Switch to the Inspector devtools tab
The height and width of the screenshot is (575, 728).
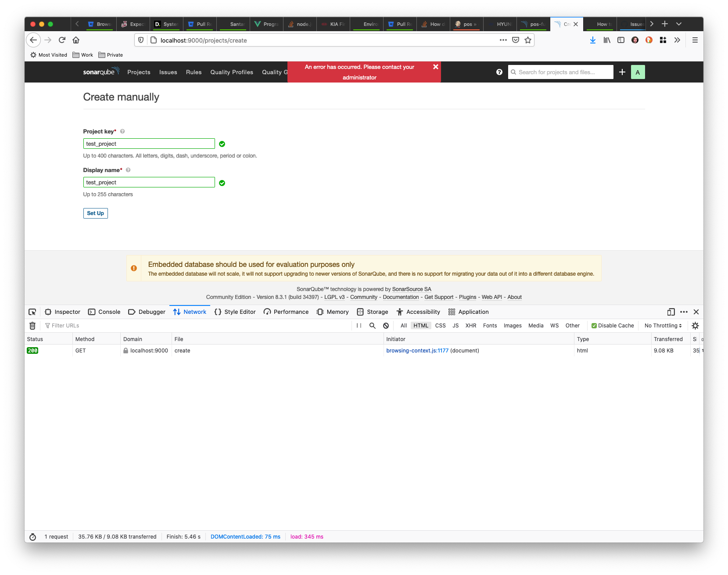pyautogui.click(x=63, y=312)
